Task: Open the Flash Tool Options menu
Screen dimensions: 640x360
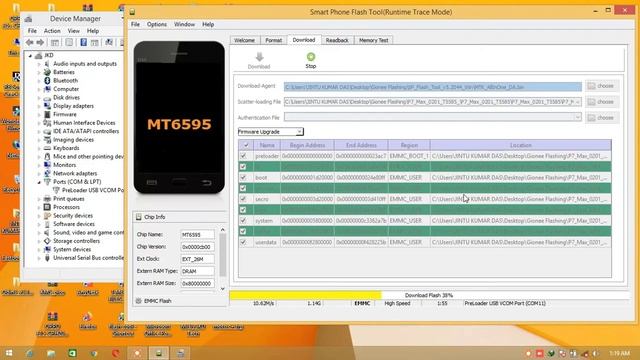Action: click(157, 24)
